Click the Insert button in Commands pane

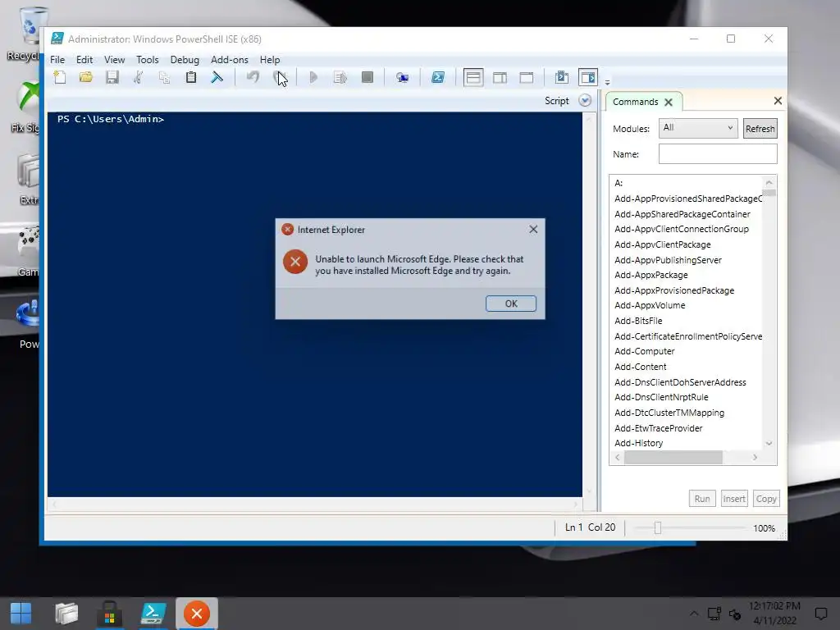click(734, 499)
